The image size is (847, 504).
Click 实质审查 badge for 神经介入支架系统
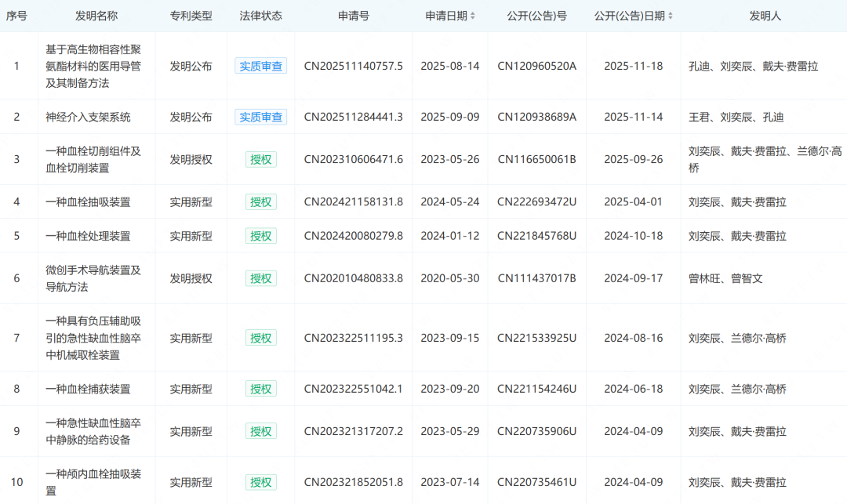click(260, 117)
